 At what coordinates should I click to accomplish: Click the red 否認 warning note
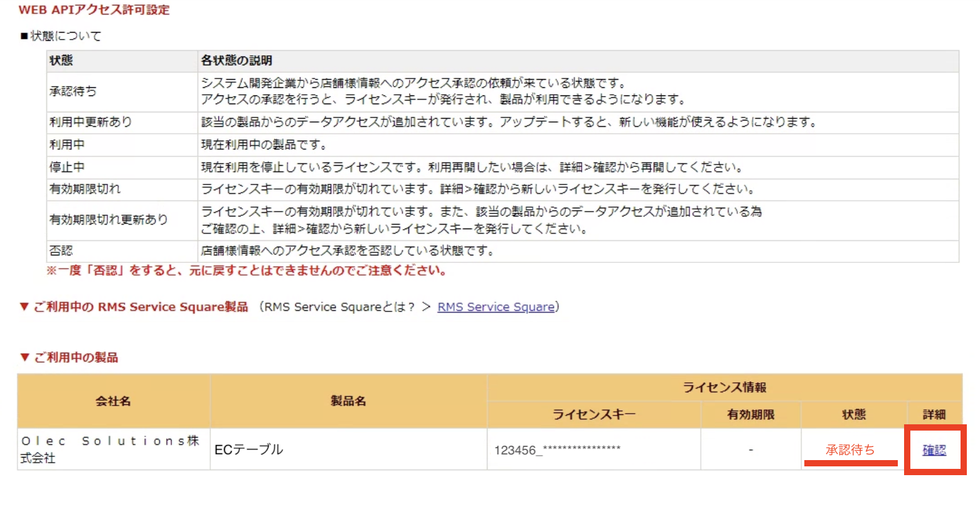tap(247, 271)
